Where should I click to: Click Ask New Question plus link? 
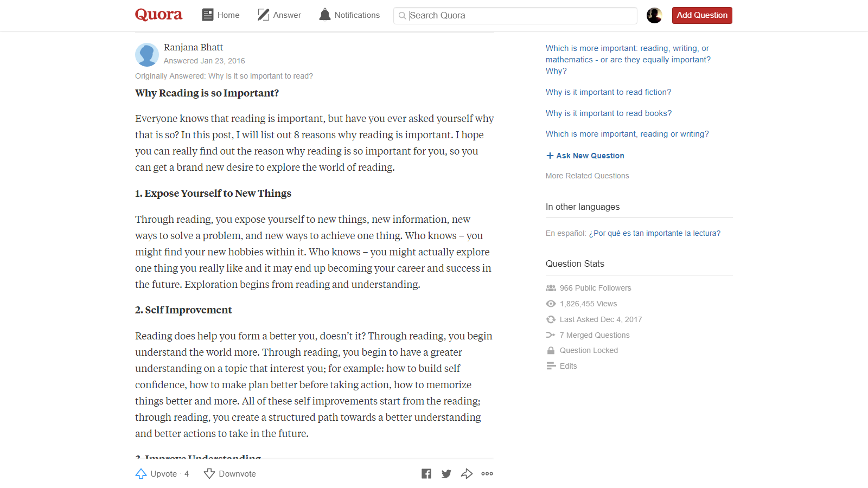pos(585,156)
